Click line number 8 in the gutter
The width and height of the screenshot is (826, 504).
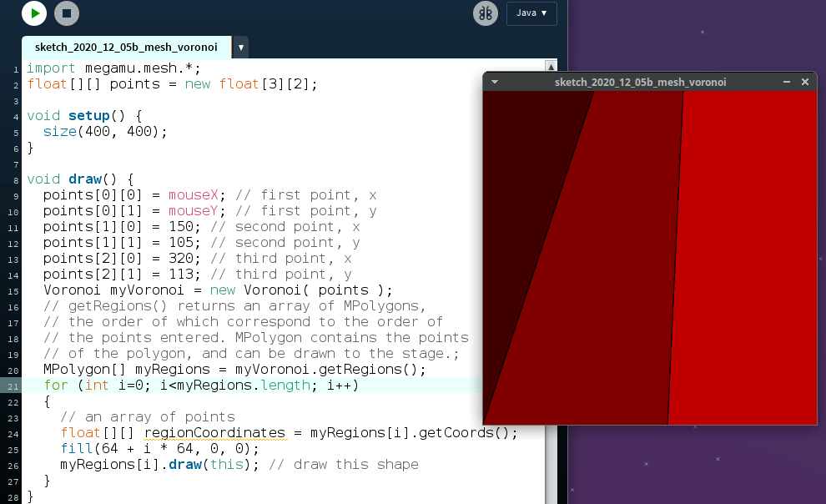click(x=16, y=179)
